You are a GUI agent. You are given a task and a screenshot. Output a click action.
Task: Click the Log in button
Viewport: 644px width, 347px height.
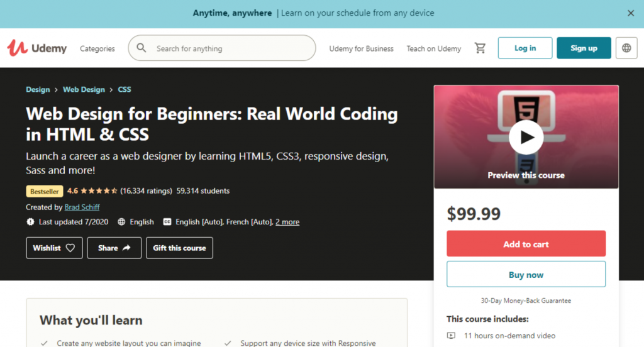525,48
